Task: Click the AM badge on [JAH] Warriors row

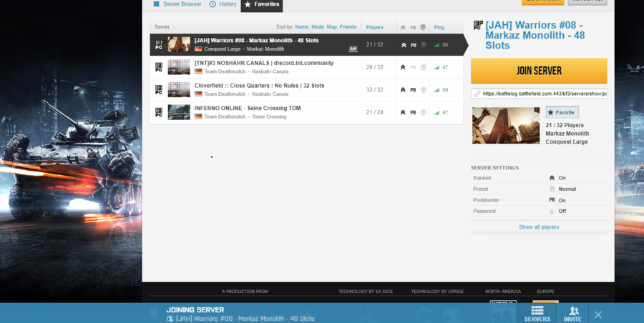Action: pos(353,49)
